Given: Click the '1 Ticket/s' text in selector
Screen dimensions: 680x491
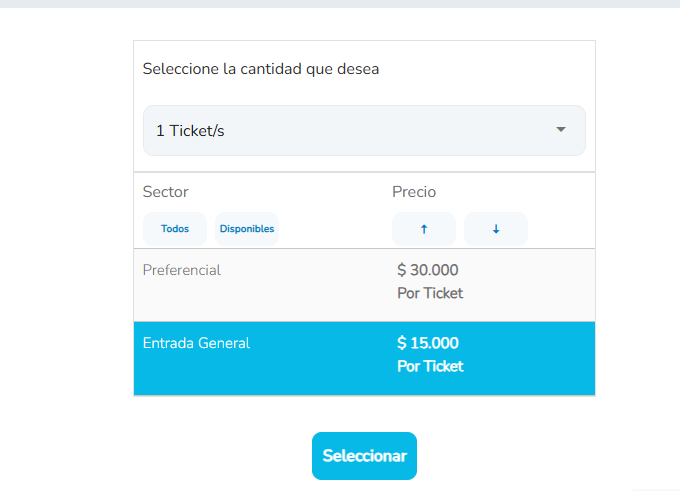Looking at the screenshot, I should pyautogui.click(x=190, y=131).
